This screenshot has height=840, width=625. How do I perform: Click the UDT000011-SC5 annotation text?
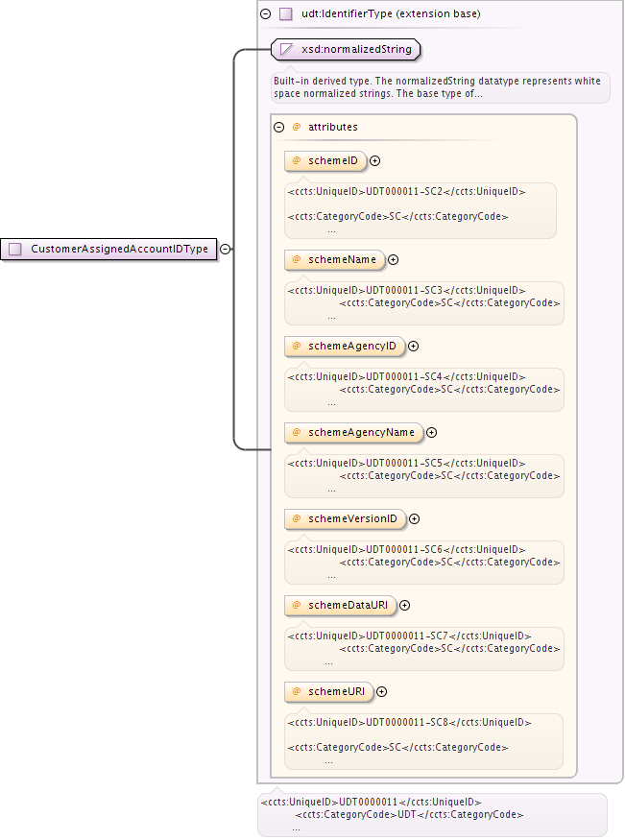406,463
